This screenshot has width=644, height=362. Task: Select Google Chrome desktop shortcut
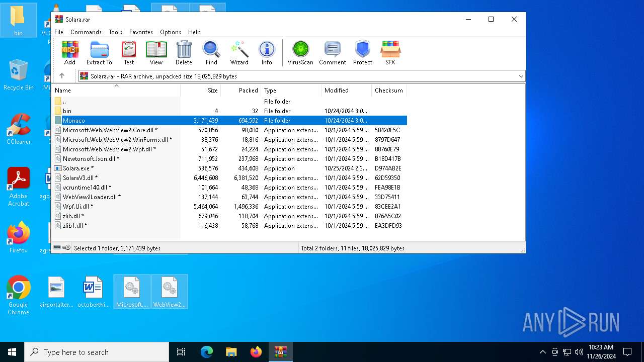[18, 296]
